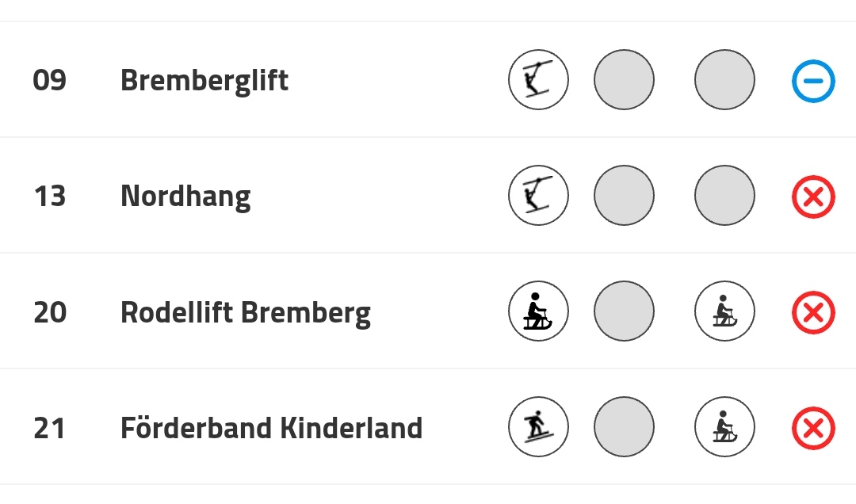This screenshot has width=856, height=504.
Task: Click the rightmost gray circle in Nordhang row
Action: 724,196
